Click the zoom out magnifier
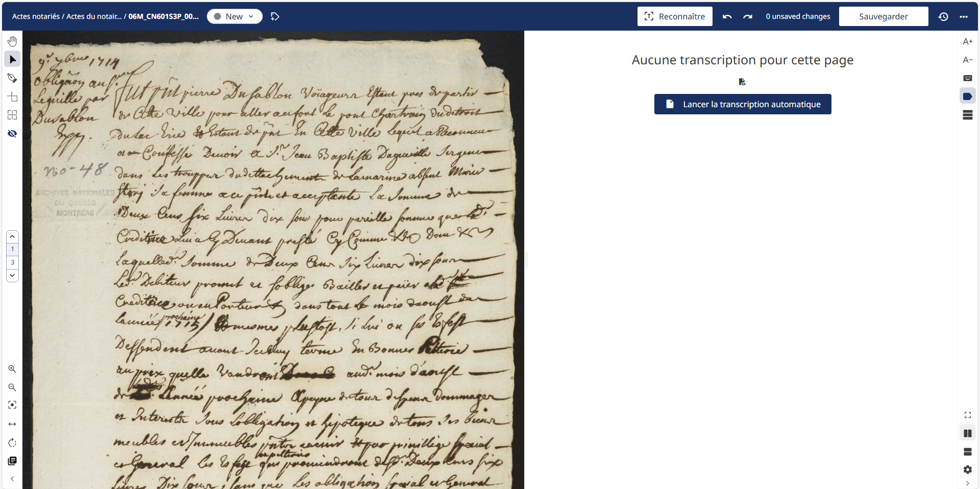Image resolution: width=980 pixels, height=489 pixels. tap(12, 387)
